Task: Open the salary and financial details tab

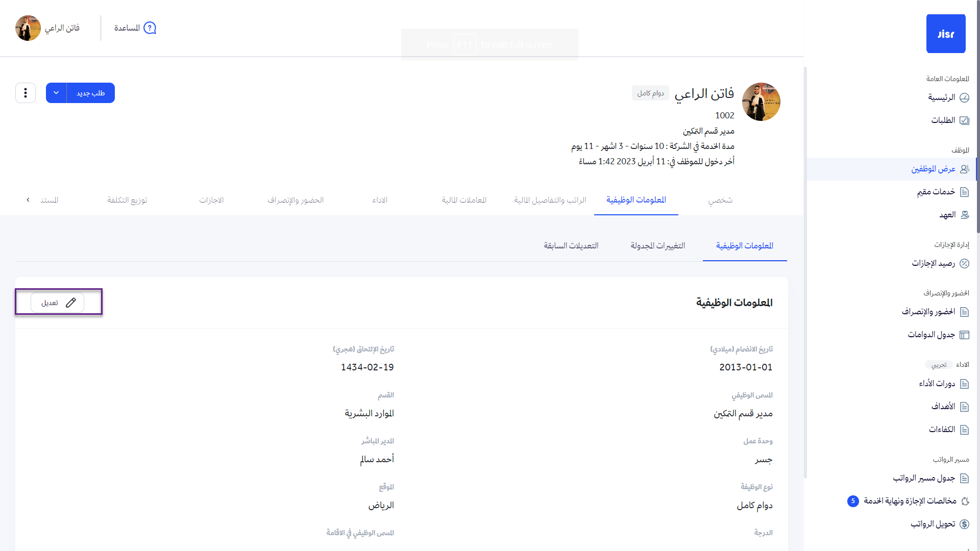Action: [550, 200]
